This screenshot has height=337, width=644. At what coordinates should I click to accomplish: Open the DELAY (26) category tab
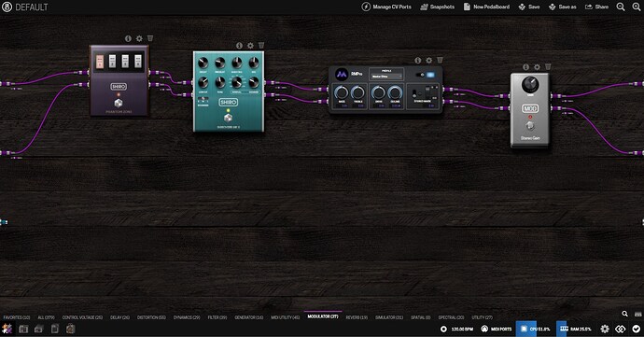[119, 317]
